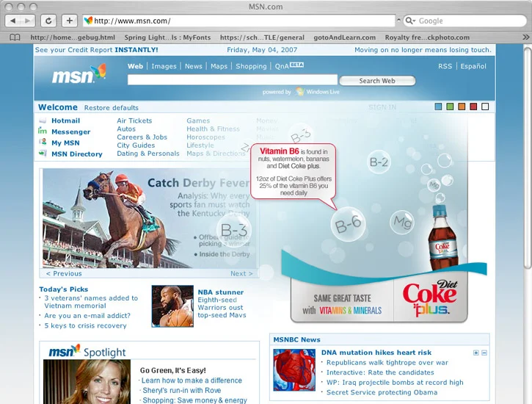
Task: Click the heart image in MSNBC News
Action: coord(294,370)
